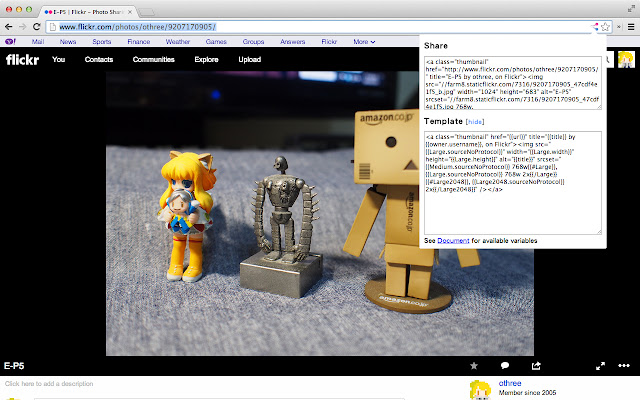Screen dimensions: 640x400
Task: Click here to add a description
Action: pos(49,384)
